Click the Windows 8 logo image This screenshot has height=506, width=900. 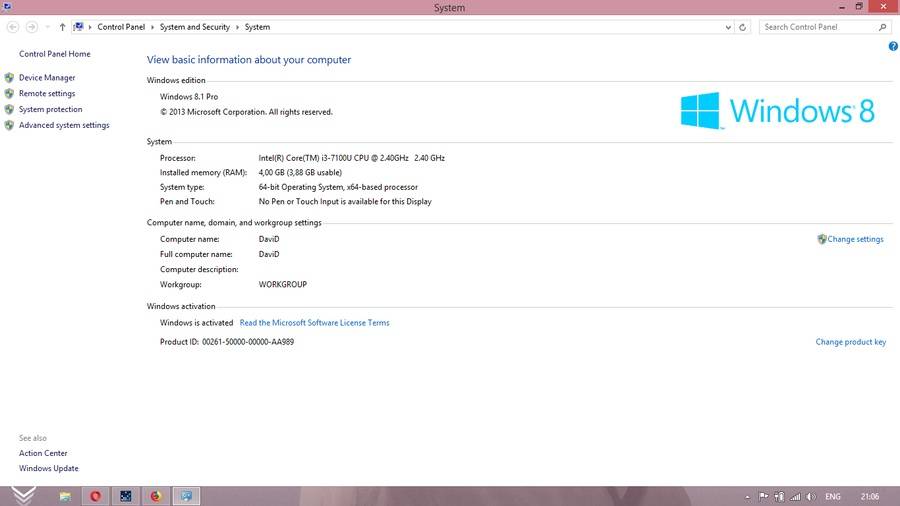coord(778,111)
